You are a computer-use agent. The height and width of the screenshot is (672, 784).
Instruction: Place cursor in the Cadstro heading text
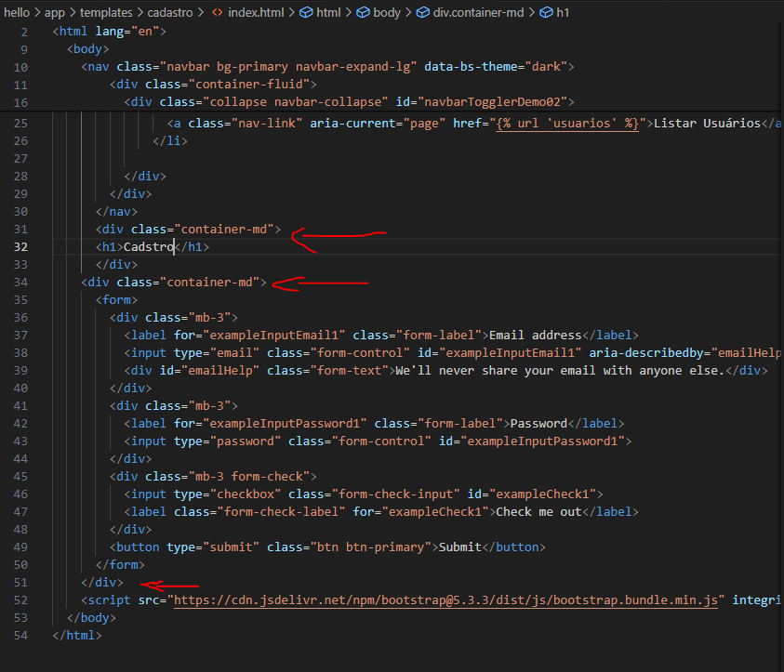point(149,247)
